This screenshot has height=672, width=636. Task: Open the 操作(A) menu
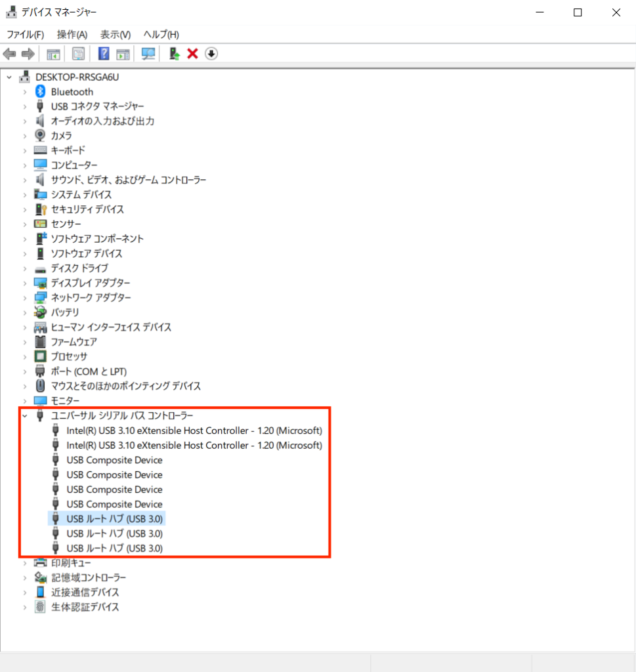pos(72,34)
